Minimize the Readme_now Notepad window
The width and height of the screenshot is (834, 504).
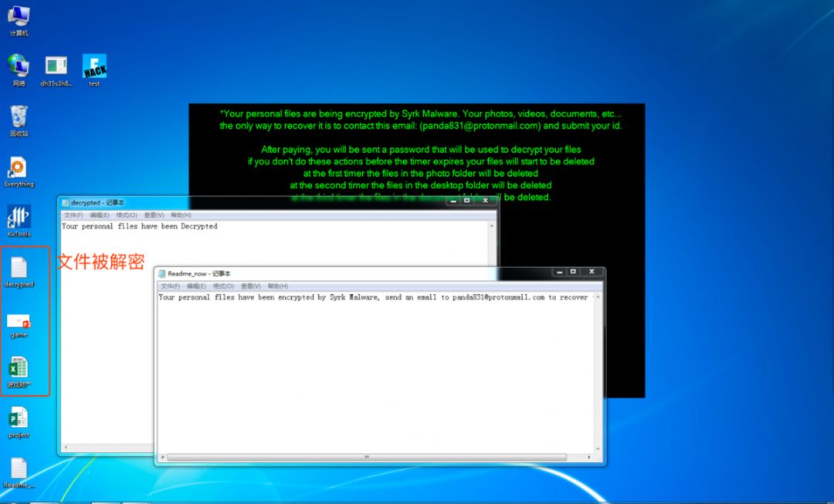click(x=559, y=272)
